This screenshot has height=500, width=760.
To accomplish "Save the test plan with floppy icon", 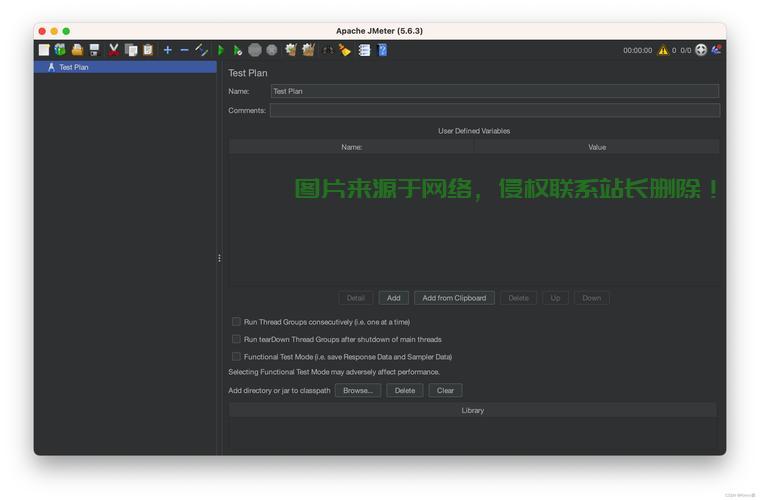I will click(x=95, y=50).
